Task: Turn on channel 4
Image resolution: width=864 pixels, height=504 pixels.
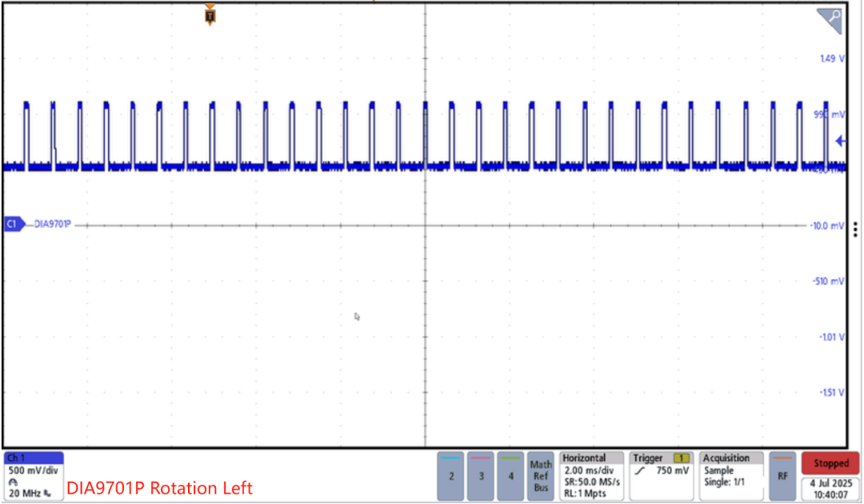Action: click(x=510, y=475)
